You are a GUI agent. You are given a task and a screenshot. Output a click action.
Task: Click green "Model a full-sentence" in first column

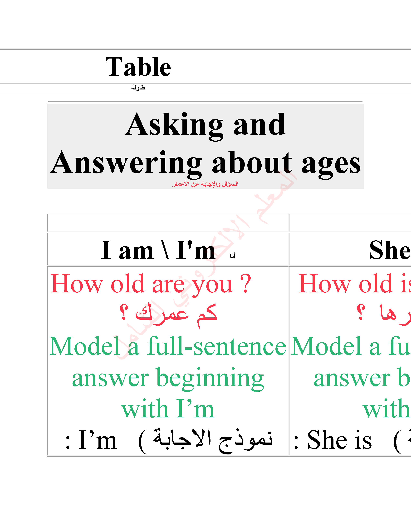(x=167, y=346)
